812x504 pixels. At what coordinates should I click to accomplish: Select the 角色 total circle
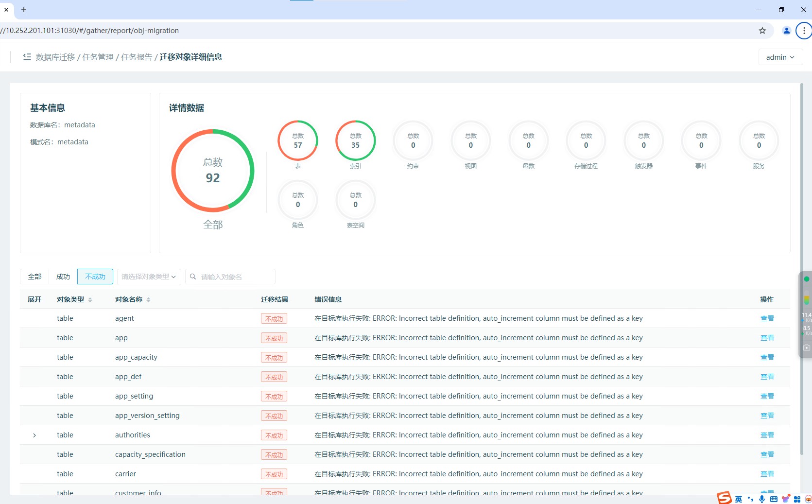[x=298, y=200]
